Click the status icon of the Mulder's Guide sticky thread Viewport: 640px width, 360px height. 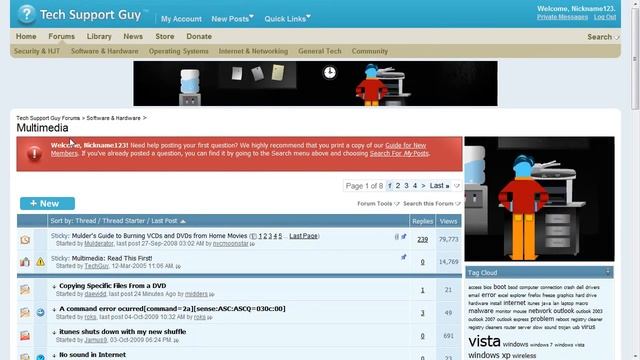point(25,240)
